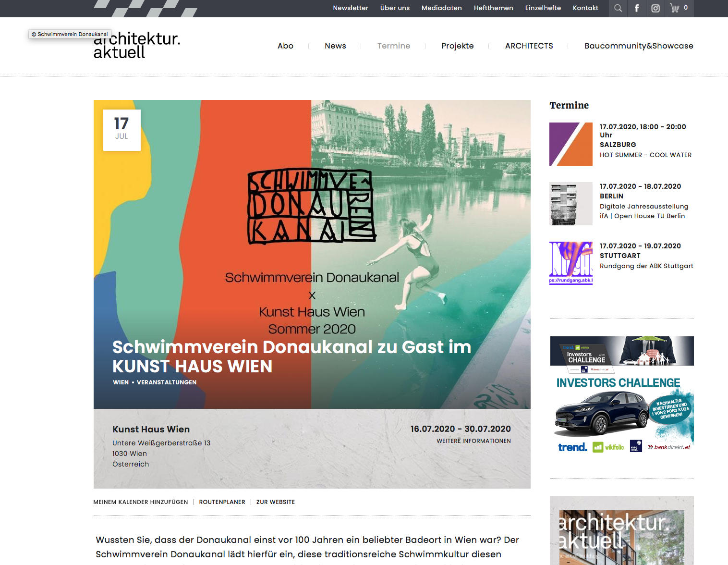
Task: Click the STUTTGART location label
Action: [620, 256]
